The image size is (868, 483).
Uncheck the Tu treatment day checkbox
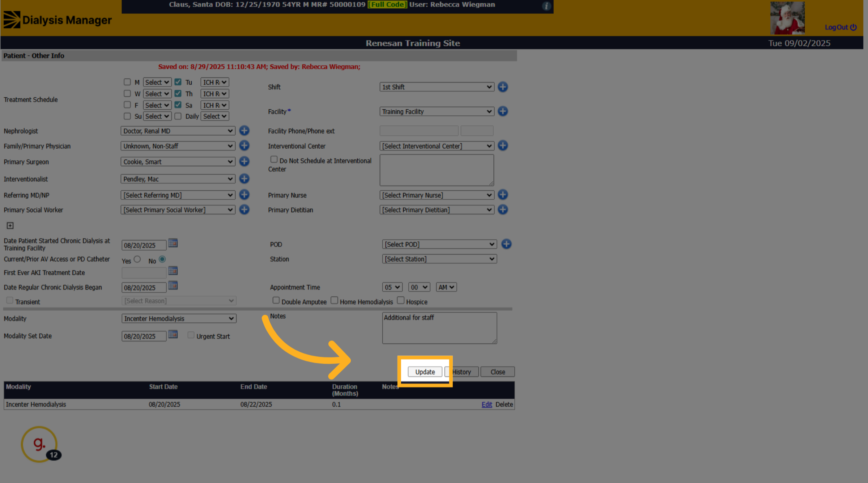click(178, 82)
